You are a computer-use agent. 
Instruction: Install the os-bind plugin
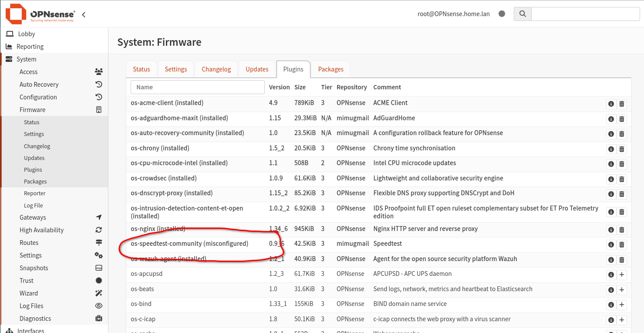(622, 305)
